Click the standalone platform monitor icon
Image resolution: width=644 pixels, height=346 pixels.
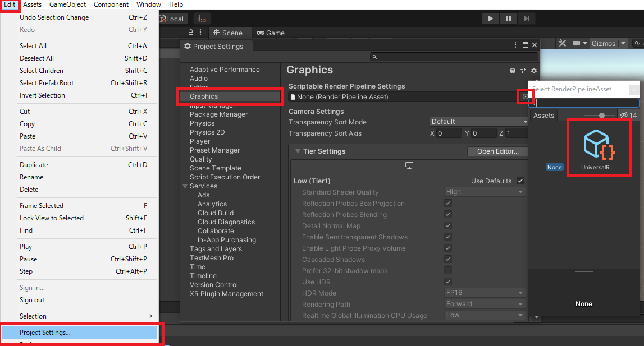click(x=409, y=165)
